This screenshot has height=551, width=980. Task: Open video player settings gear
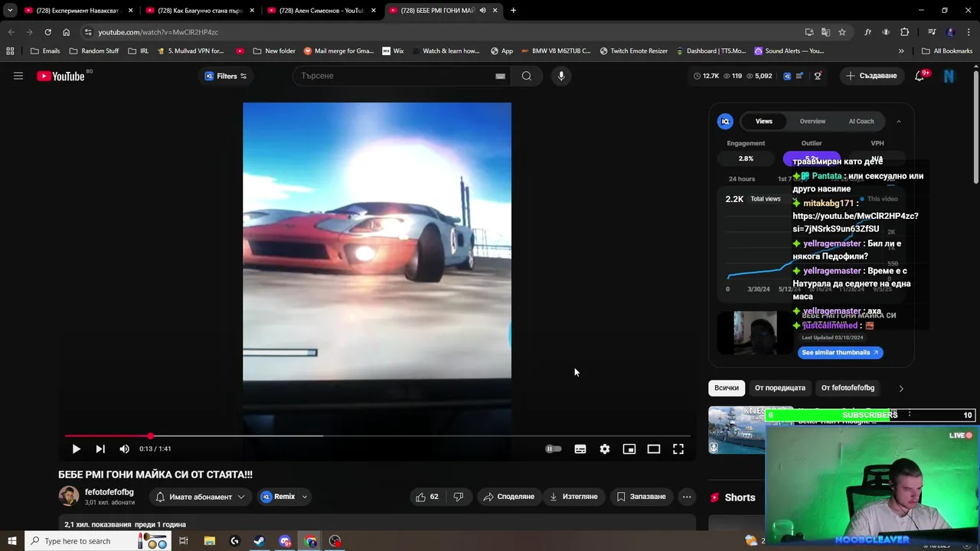[605, 449]
